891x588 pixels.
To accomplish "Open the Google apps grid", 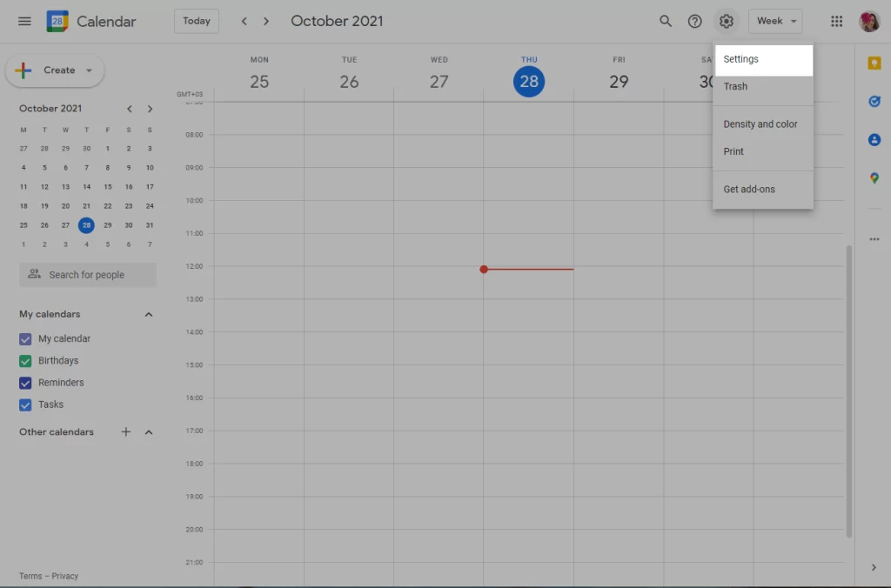I will (x=836, y=22).
